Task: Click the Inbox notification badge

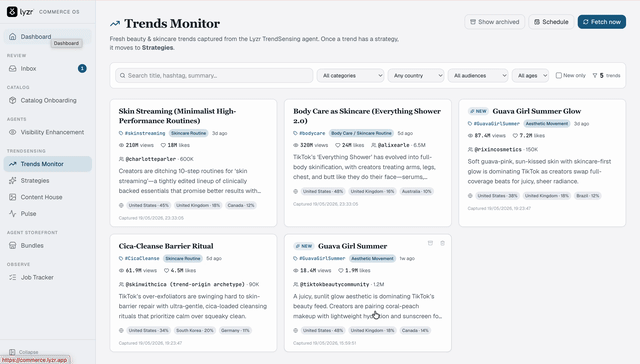Action: point(82,69)
